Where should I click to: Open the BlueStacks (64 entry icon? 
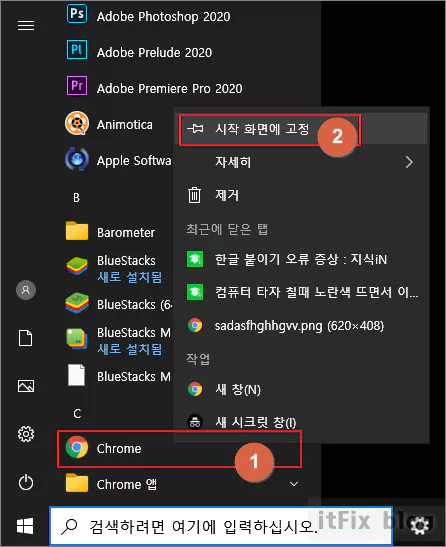tap(77, 303)
